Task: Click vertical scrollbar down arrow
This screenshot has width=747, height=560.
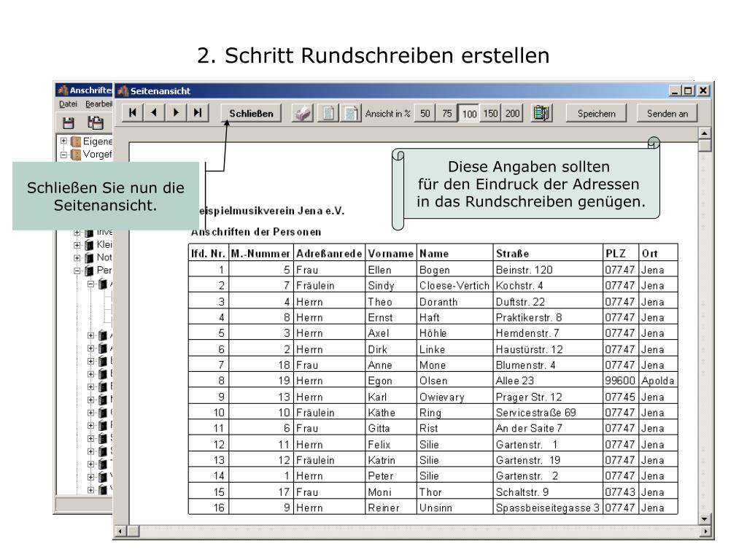Action: pos(705,518)
